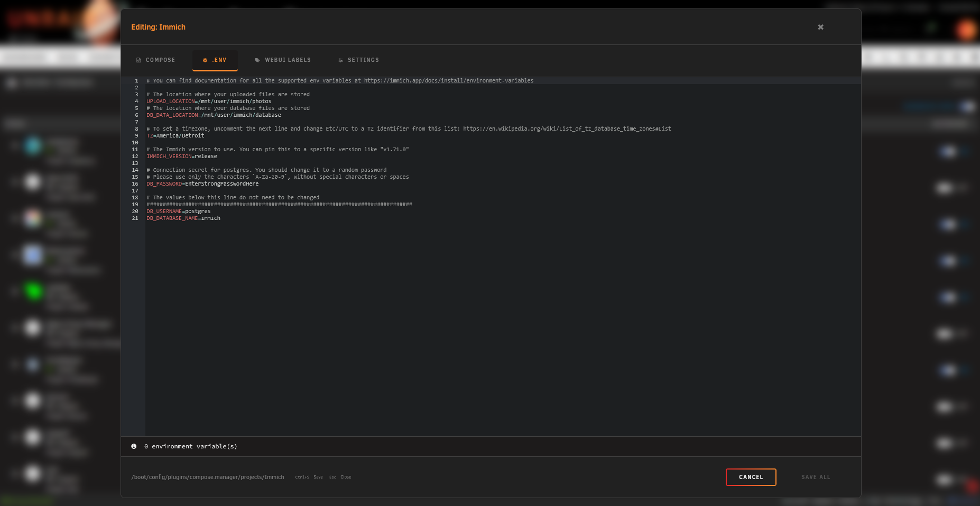Click the Esc Close shortcut hint
The image size is (980, 506).
[340, 477]
